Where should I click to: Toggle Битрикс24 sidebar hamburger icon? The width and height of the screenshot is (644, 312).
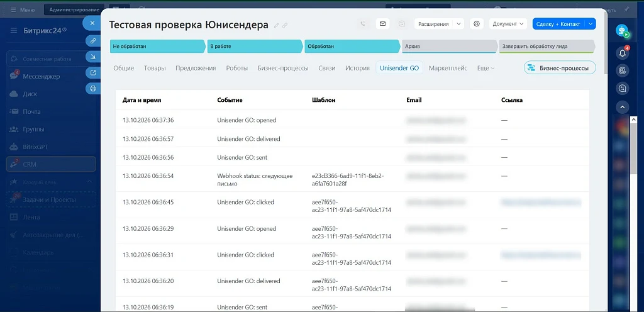14,30
